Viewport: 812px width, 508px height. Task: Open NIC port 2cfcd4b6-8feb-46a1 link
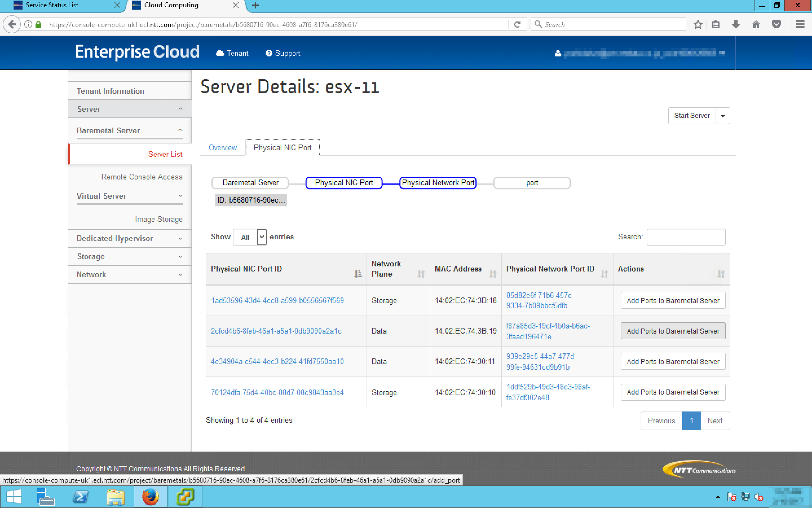tap(276, 331)
